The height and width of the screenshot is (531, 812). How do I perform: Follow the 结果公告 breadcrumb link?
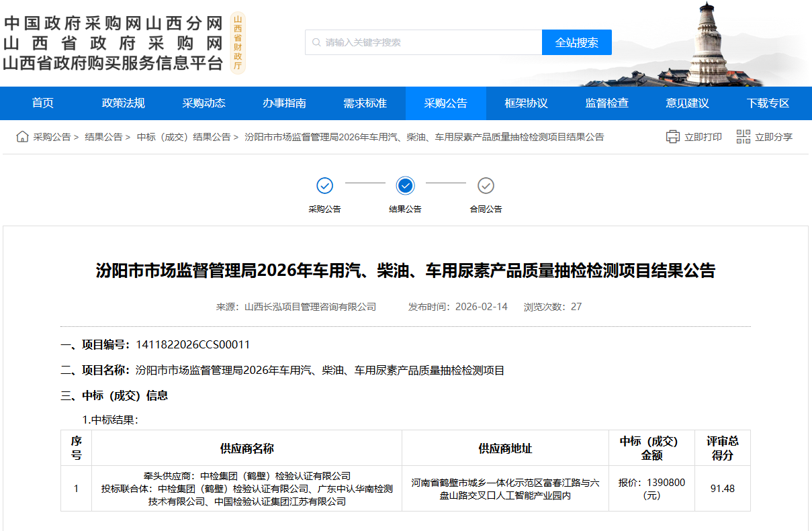(103, 137)
